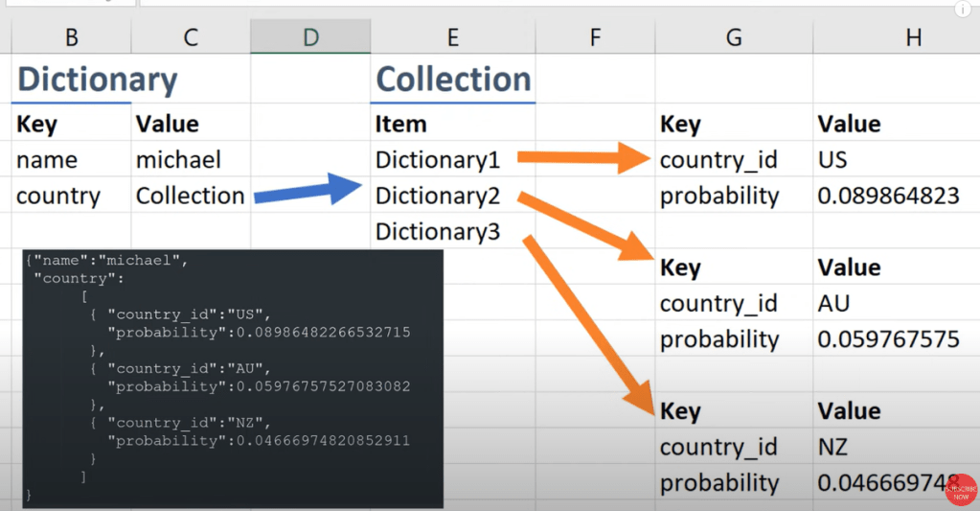This screenshot has height=511, width=980.
Task: Select the cell with value US
Action: [832, 160]
